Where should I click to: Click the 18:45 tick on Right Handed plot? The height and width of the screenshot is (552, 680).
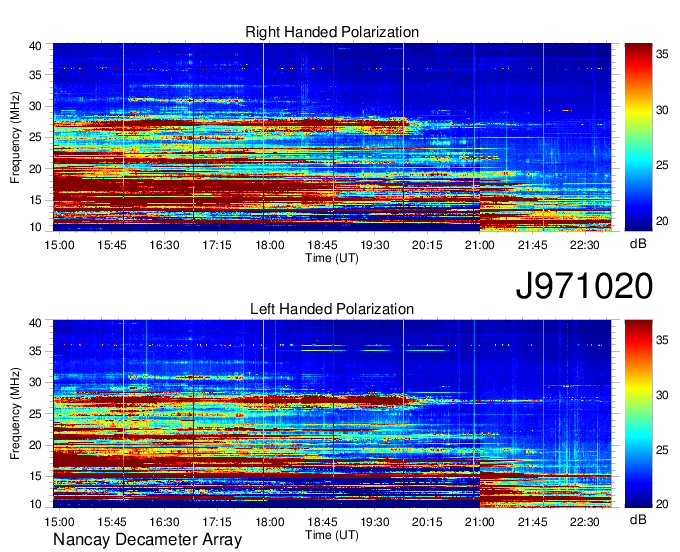(x=322, y=245)
